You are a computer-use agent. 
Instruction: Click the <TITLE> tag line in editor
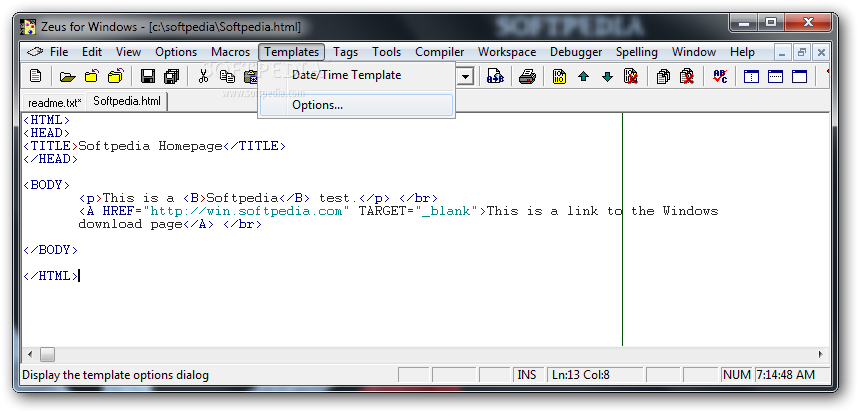154,146
